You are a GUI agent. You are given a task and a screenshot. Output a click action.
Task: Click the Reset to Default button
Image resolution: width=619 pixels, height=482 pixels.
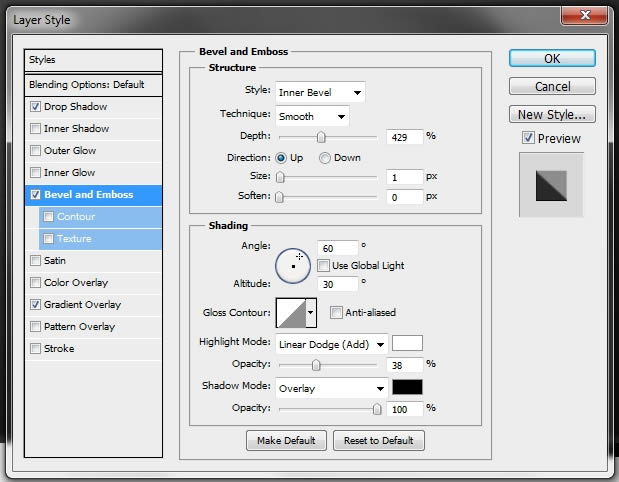(379, 440)
